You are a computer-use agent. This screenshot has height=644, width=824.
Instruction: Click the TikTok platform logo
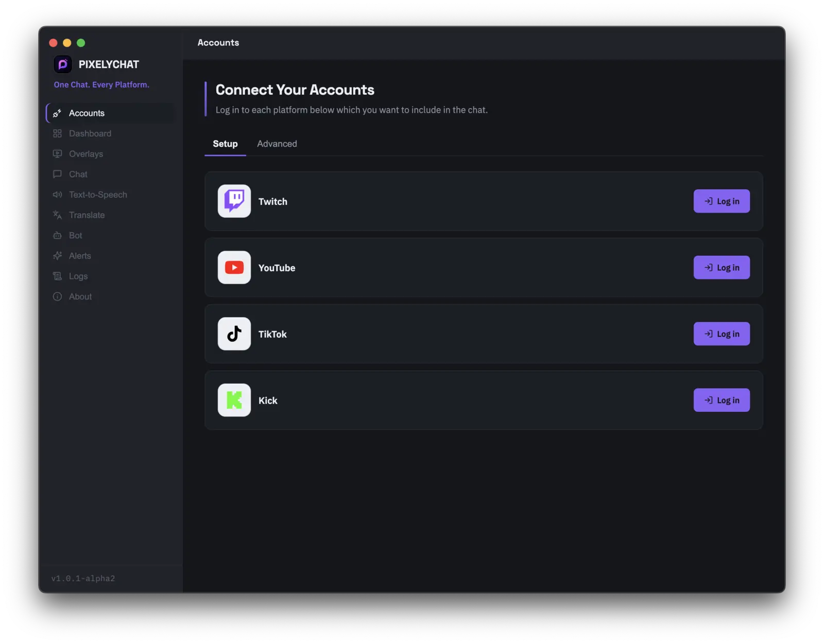point(234,334)
